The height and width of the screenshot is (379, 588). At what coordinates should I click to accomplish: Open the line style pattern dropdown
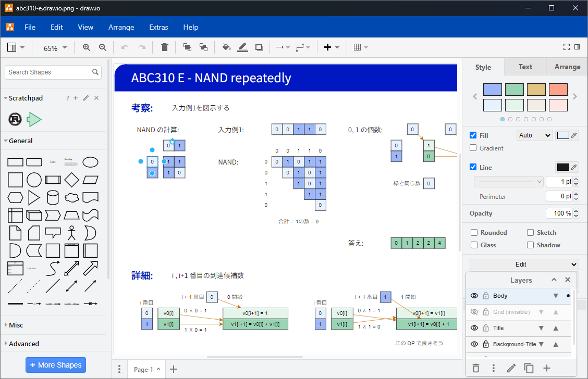(x=508, y=182)
